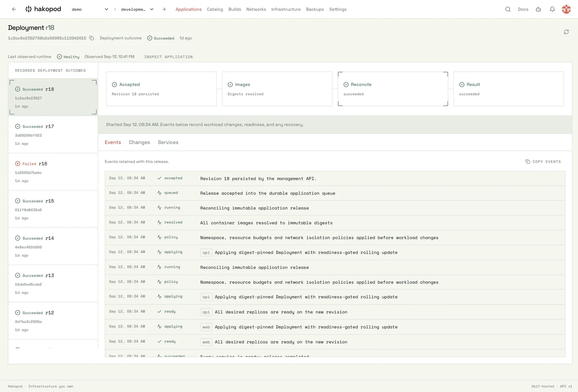The width and height of the screenshot is (578, 392).
Task: Switch to the Events tab
Action: click(113, 142)
